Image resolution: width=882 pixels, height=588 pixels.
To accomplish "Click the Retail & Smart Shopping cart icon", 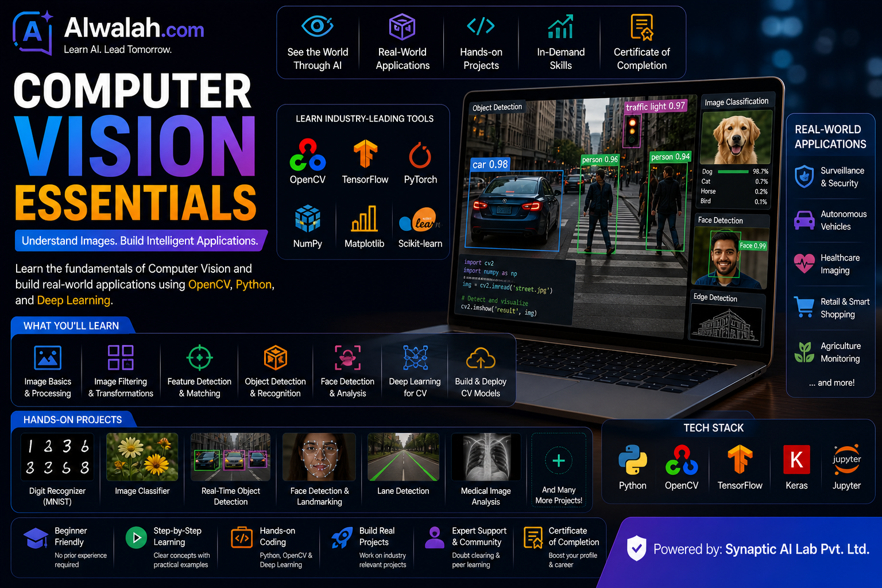I will pos(804,307).
